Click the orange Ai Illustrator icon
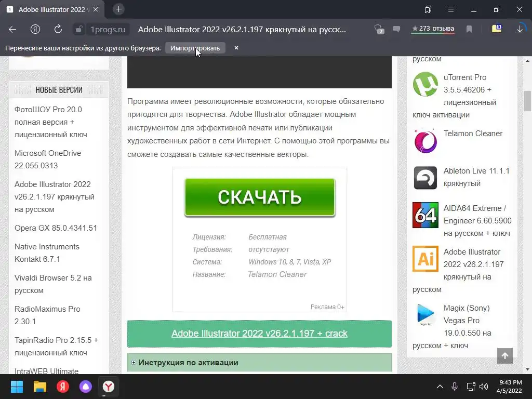 425,259
